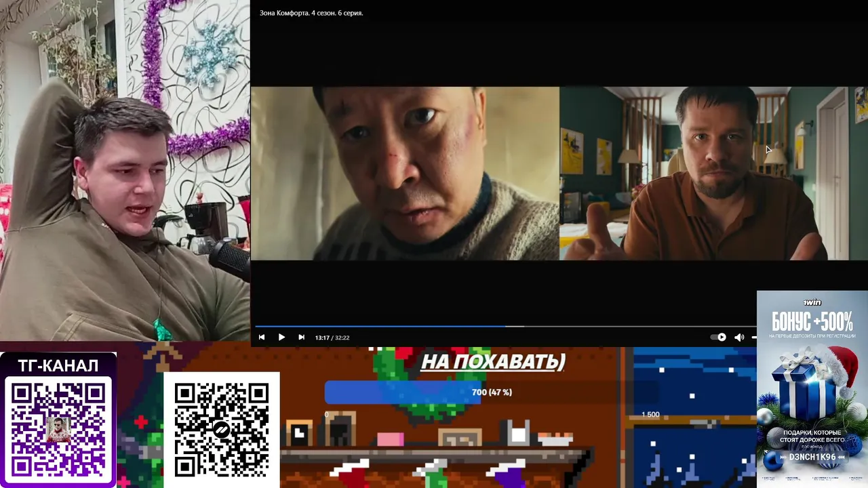Screen dimensions: 868x488
Task: Skip to the previous episode
Action: [x=262, y=338]
